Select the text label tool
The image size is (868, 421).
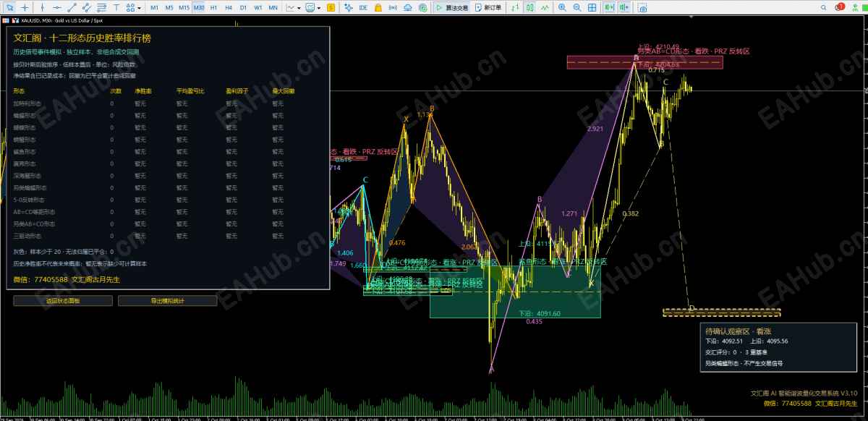pyautogui.click(x=115, y=7)
